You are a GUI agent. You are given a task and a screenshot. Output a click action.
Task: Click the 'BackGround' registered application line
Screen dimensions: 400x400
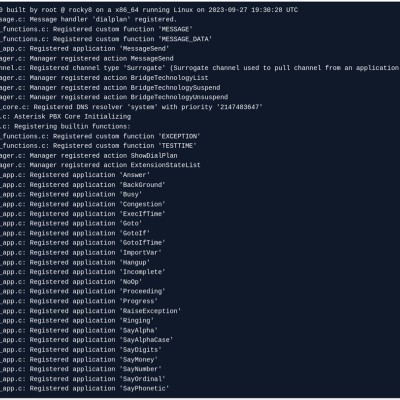pyautogui.click(x=83, y=185)
